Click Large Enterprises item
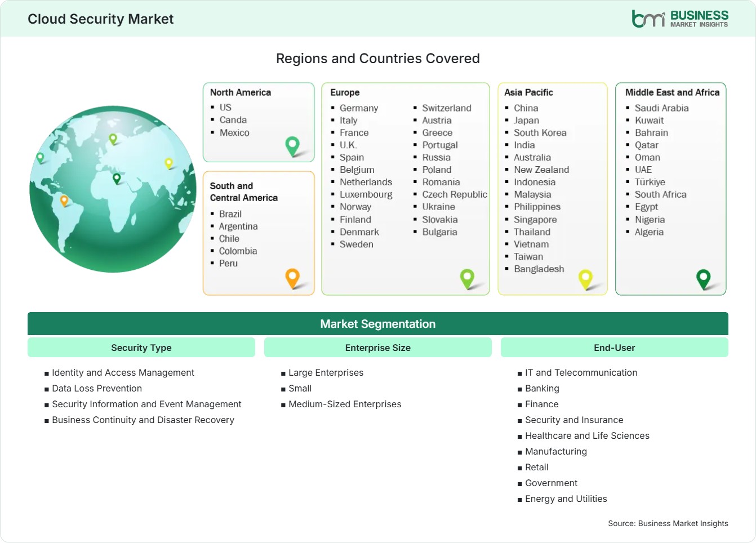The height and width of the screenshot is (543, 756). pos(326,373)
